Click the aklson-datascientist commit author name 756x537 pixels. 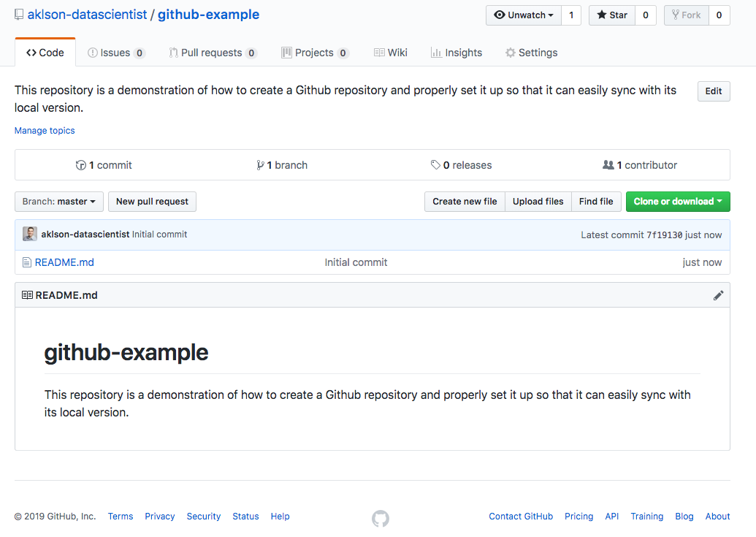(x=85, y=235)
